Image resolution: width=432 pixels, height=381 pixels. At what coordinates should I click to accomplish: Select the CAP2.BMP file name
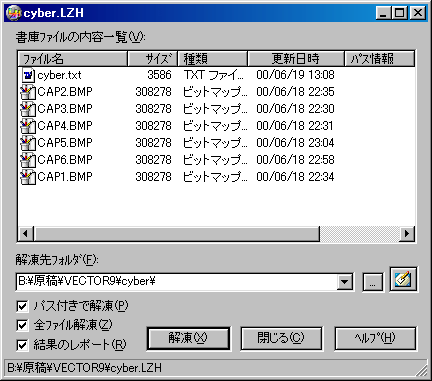tap(65, 92)
